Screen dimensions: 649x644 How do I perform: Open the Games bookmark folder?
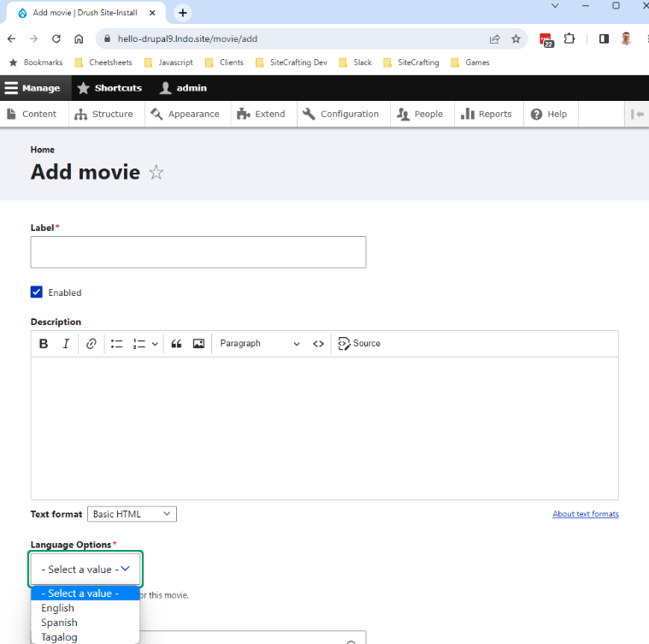[x=470, y=62]
